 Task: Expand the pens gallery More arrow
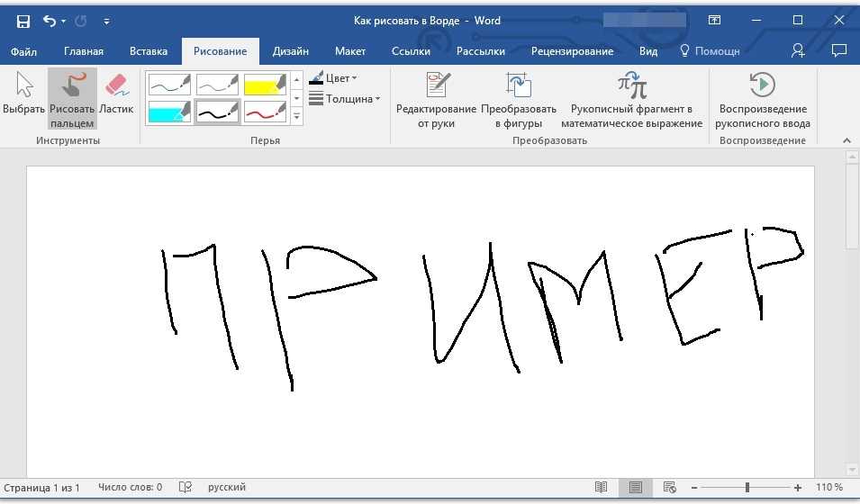pyautogui.click(x=297, y=117)
